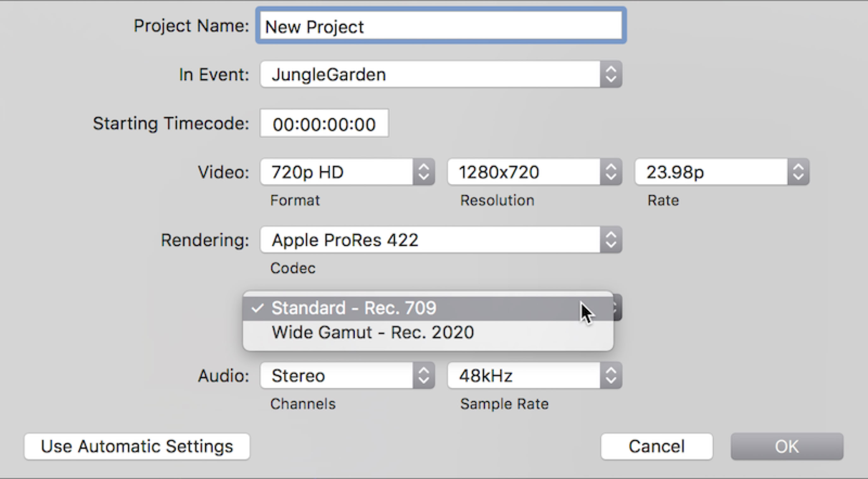This screenshot has height=479, width=868.
Task: Select Standard - Rec. 709 menu option
Action: [354, 308]
